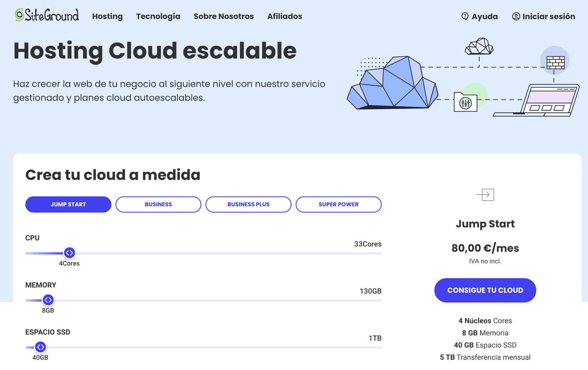Click the 4Cores value label

(x=69, y=263)
